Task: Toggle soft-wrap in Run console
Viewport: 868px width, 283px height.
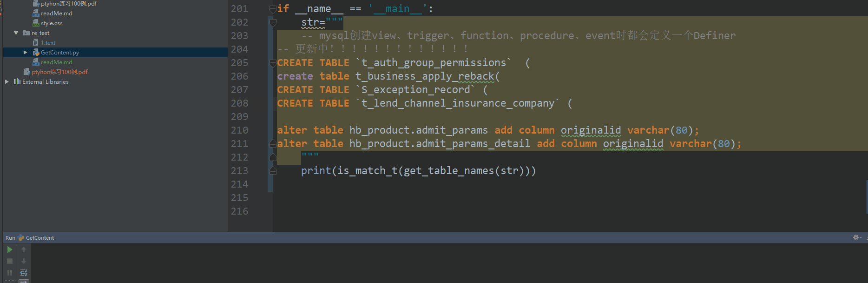Action: coord(24,273)
